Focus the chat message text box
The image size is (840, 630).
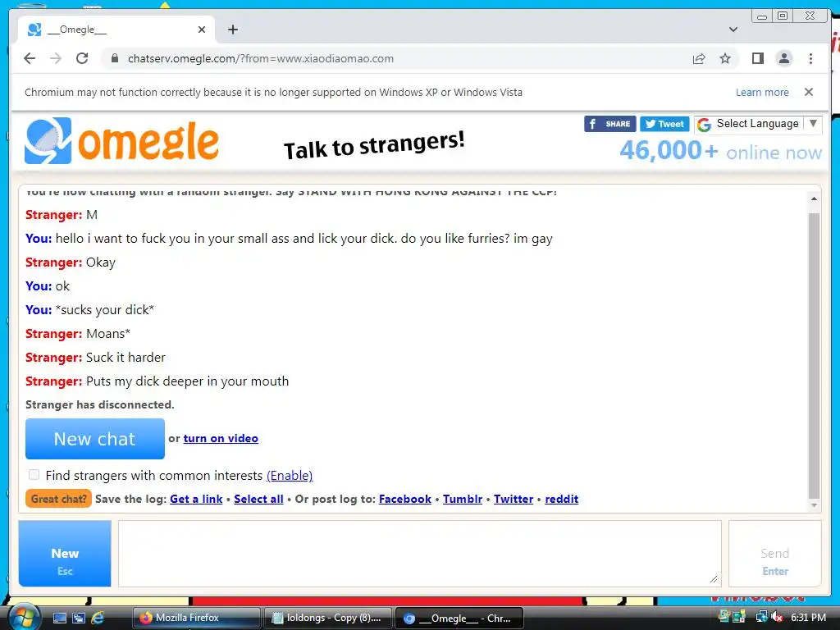pyautogui.click(x=419, y=554)
